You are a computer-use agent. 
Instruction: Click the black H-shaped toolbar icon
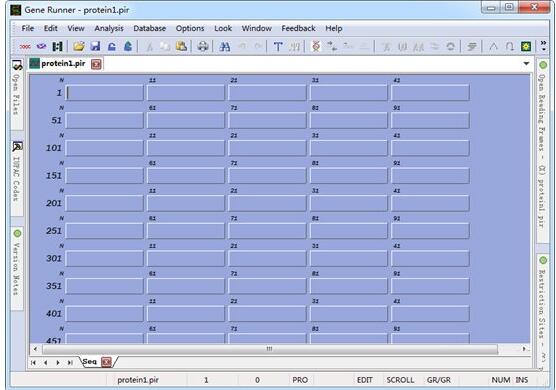(x=57, y=46)
